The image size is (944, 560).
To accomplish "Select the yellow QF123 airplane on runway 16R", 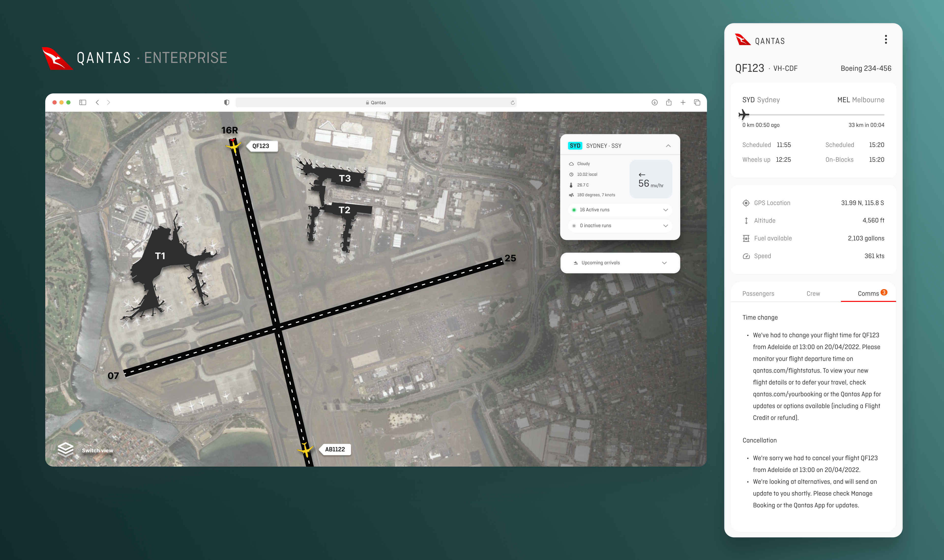I will pyautogui.click(x=234, y=146).
